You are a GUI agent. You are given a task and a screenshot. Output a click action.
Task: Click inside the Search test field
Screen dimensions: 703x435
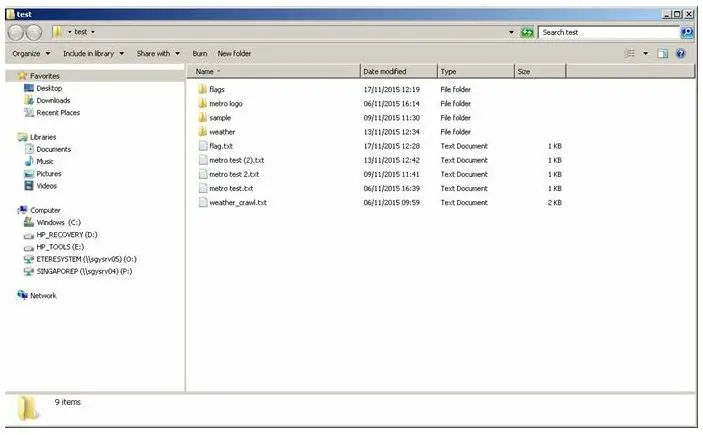[x=605, y=32]
